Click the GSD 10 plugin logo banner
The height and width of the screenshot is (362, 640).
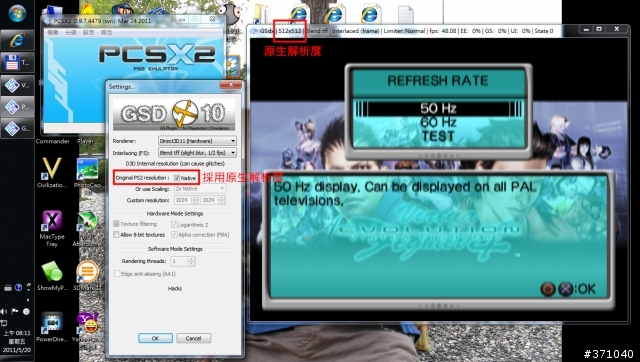click(174, 114)
